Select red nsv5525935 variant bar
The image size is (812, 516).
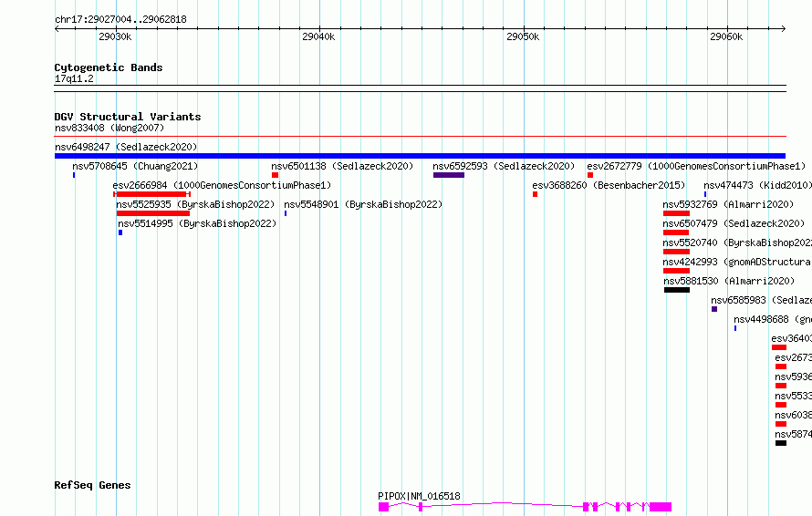152,213
